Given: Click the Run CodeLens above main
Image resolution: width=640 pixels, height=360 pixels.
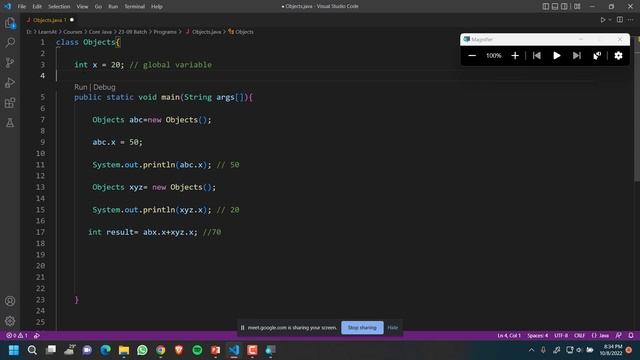Looking at the screenshot, I should (80, 87).
